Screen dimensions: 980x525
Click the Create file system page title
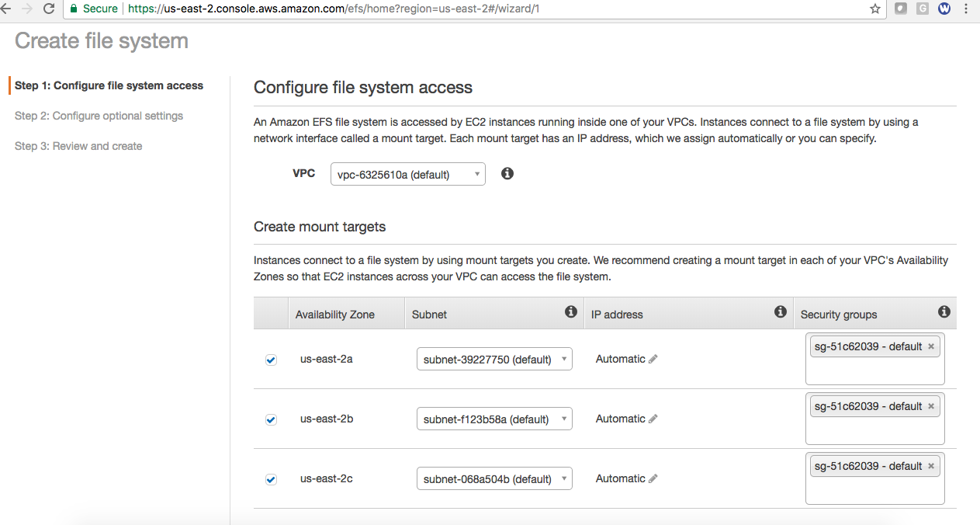[x=102, y=40]
